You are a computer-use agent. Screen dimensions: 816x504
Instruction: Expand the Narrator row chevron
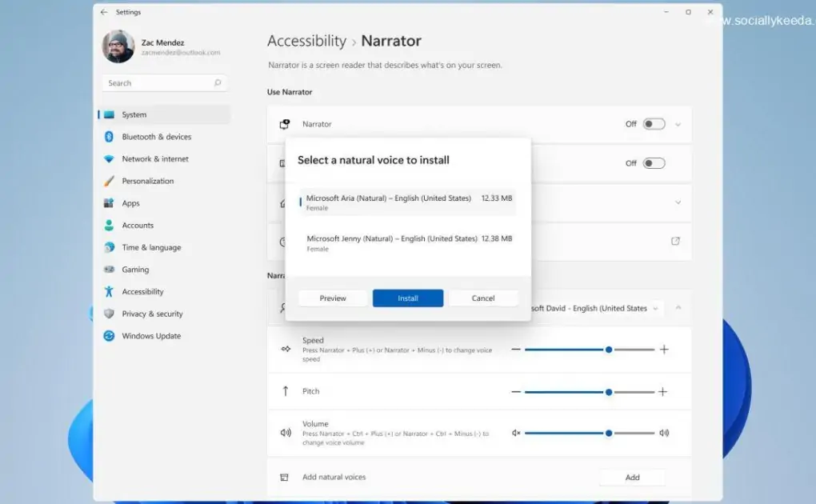(678, 125)
